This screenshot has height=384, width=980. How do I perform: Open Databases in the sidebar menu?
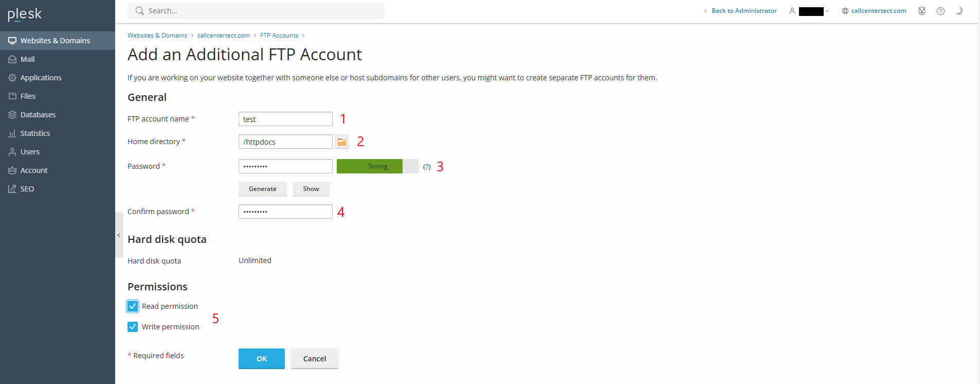pos(38,115)
